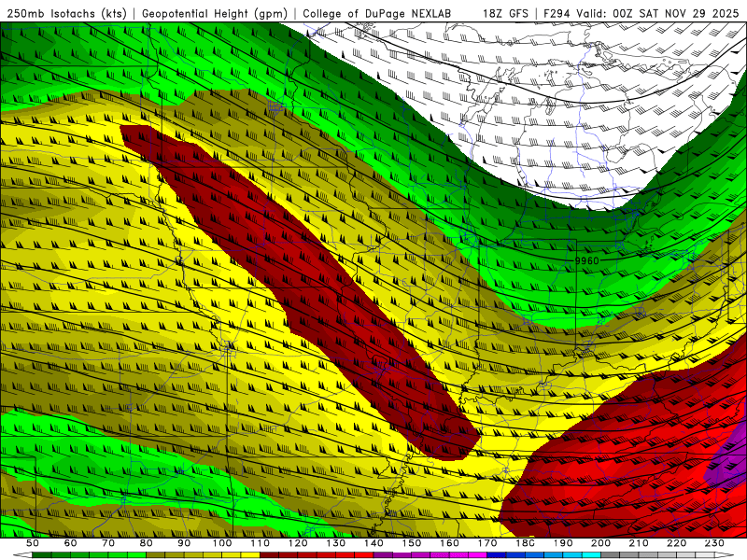This screenshot has width=747, height=560.
Task: Click the 100 value on the color scale
Action: [x=222, y=543]
